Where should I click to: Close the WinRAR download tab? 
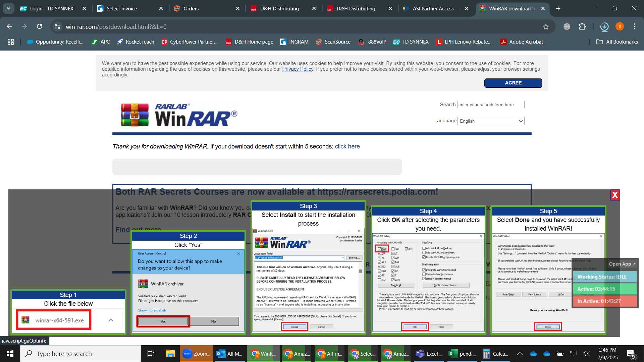point(543,9)
